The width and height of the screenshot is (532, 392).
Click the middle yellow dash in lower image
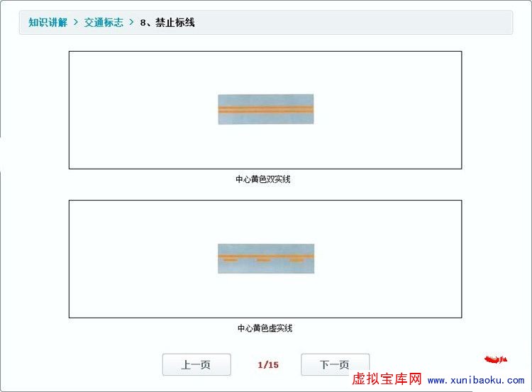tap(263, 261)
